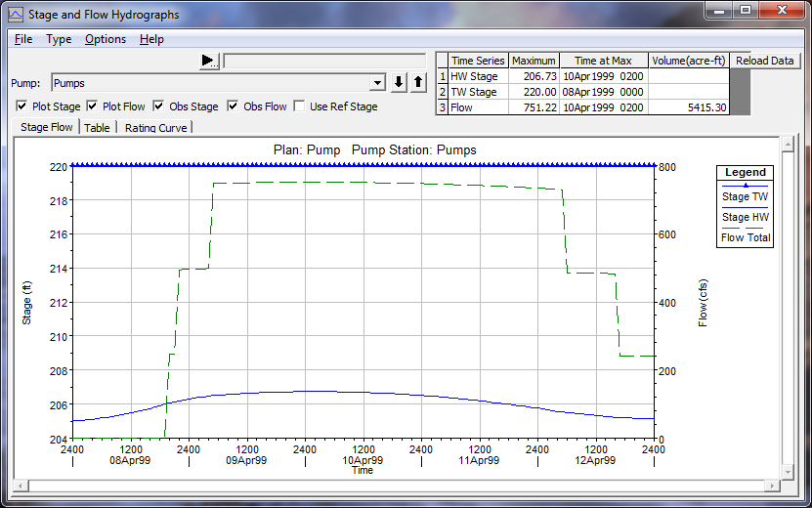Toggle the Obs Flow checkbox

point(234,106)
